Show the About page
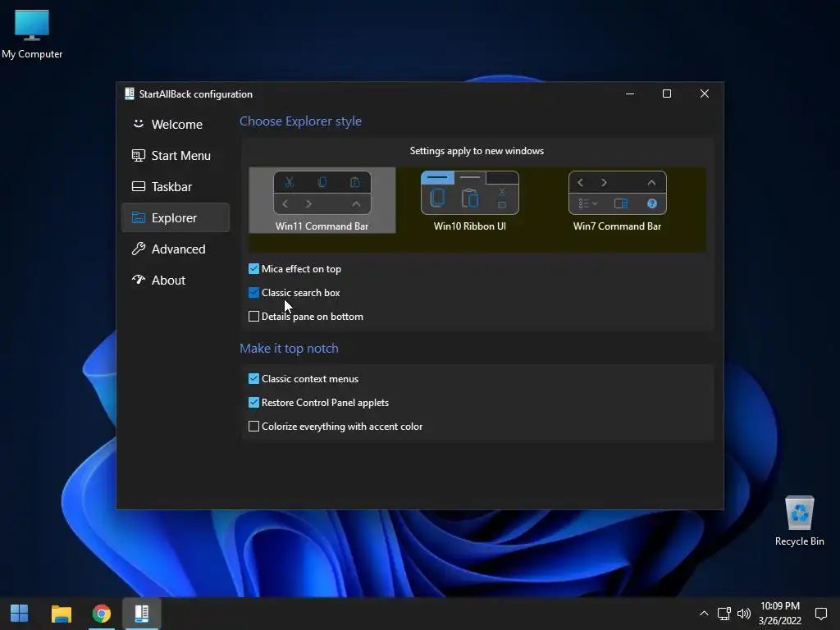Screen dimensions: 840x630 coord(176,280)
